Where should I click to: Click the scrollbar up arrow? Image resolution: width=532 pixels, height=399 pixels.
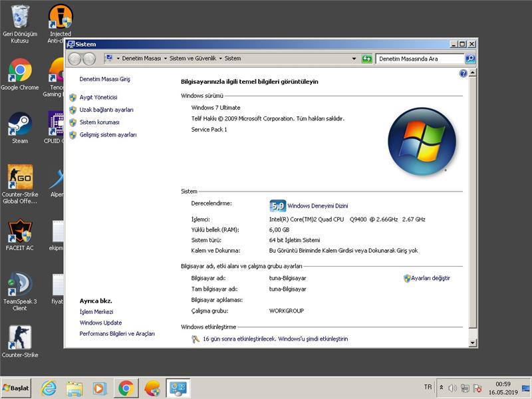click(473, 72)
